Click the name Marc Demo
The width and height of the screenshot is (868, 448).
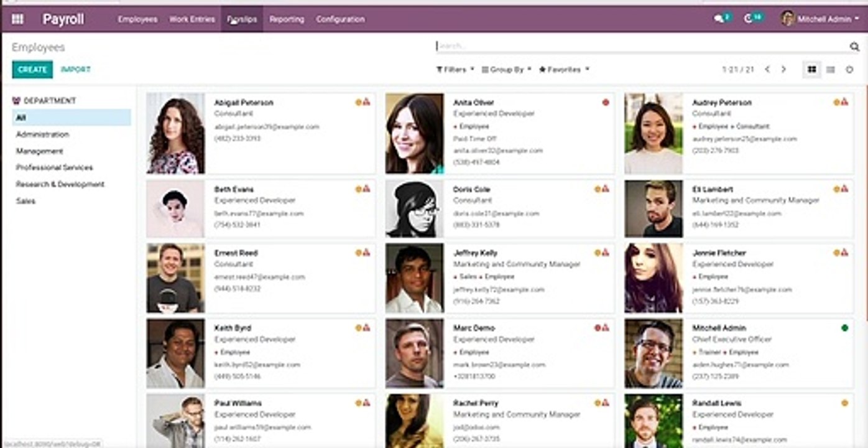pos(473,328)
